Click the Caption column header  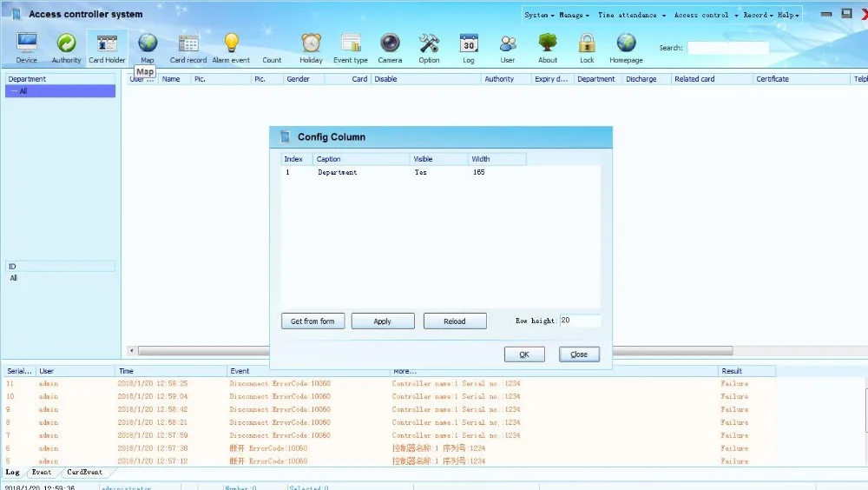361,159
